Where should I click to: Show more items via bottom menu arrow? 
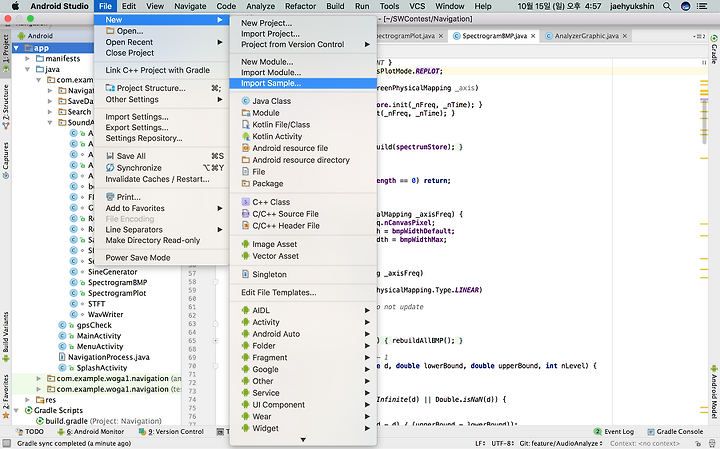click(x=303, y=440)
